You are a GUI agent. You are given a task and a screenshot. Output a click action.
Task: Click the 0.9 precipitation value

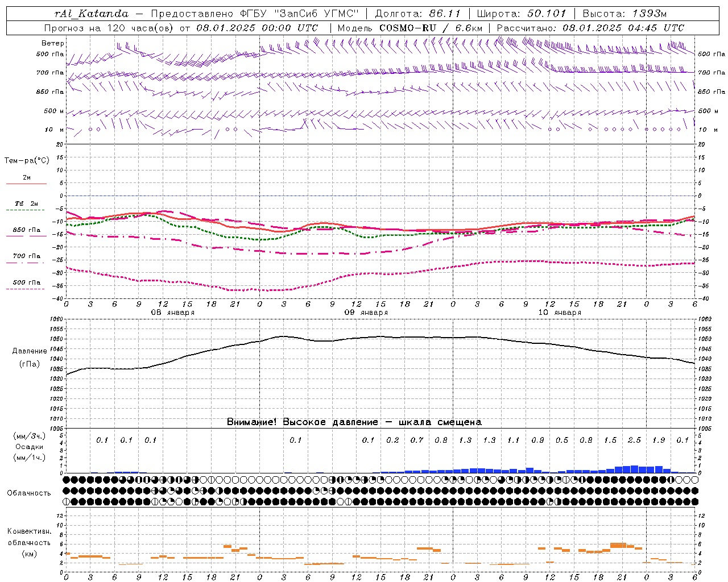537,440
